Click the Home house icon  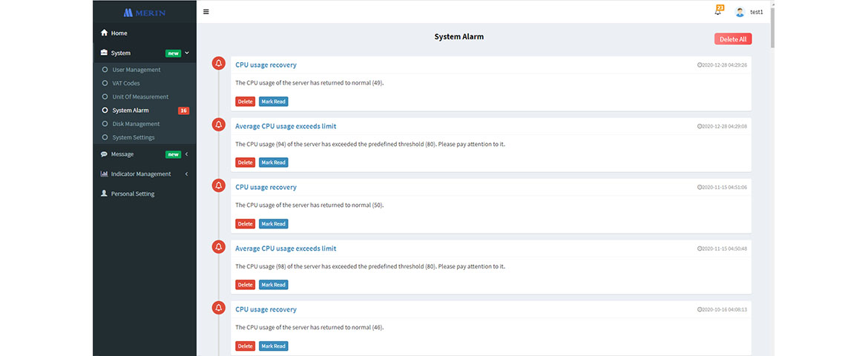[x=104, y=33]
